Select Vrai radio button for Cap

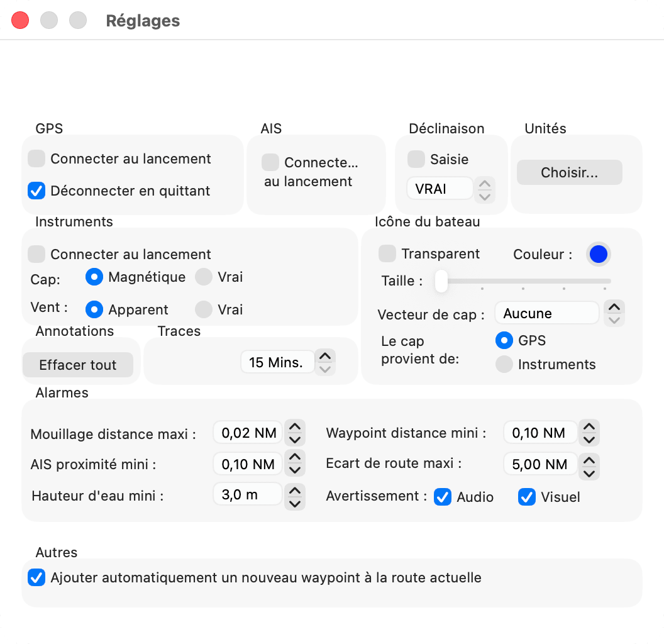[x=204, y=277]
